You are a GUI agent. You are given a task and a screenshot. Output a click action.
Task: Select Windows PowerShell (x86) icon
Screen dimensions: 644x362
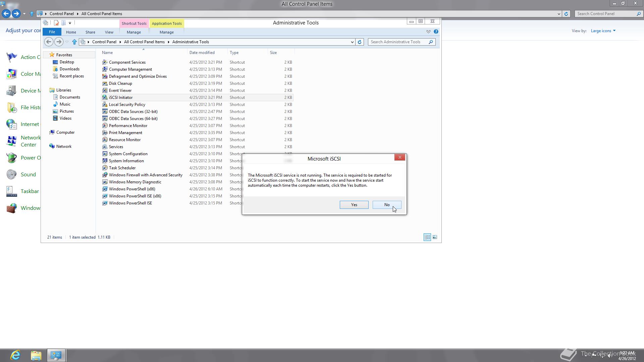(x=105, y=189)
